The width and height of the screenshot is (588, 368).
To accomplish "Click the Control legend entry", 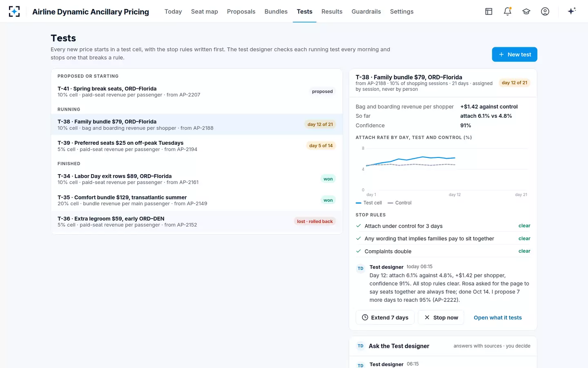I will (399, 203).
